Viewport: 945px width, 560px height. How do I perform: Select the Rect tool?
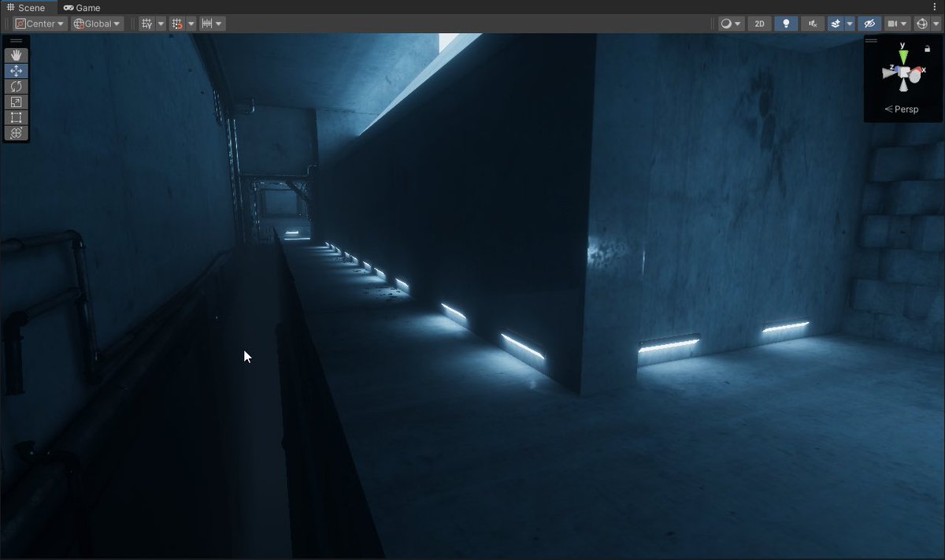[x=17, y=117]
